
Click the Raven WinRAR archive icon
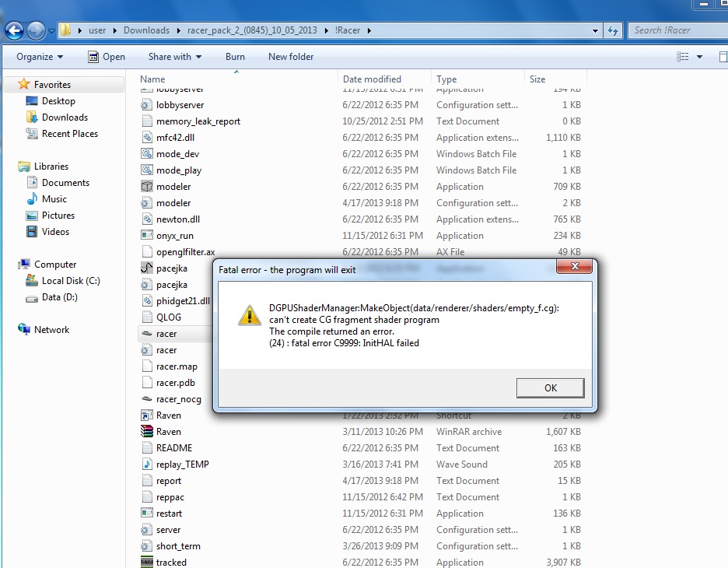pyautogui.click(x=147, y=432)
